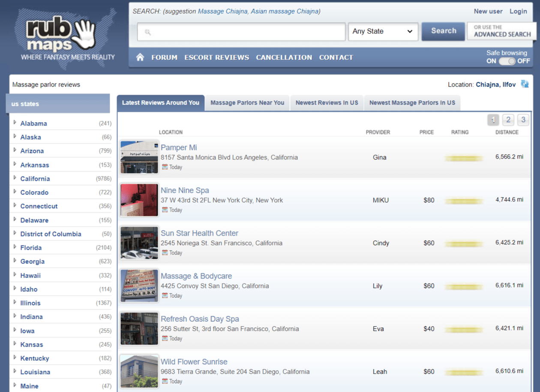540x392 pixels.
Task: Go to results page 2
Action: click(508, 120)
